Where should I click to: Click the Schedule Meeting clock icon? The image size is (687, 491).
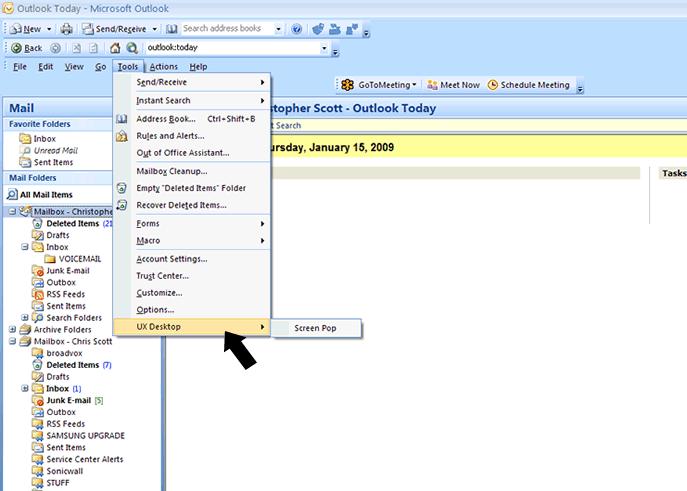(x=493, y=85)
